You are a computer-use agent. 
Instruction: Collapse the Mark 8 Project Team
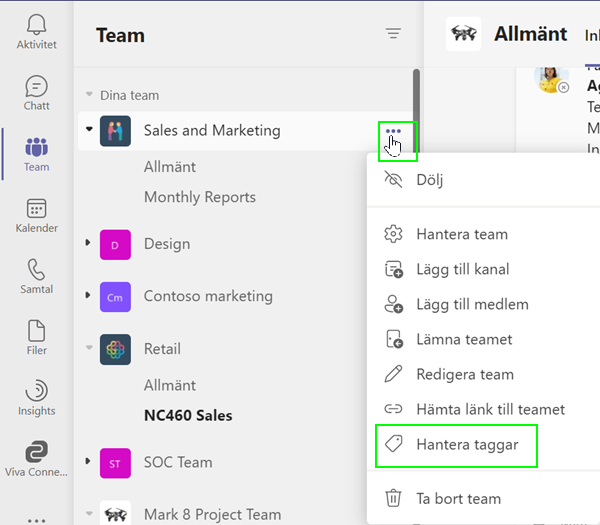pos(89,514)
